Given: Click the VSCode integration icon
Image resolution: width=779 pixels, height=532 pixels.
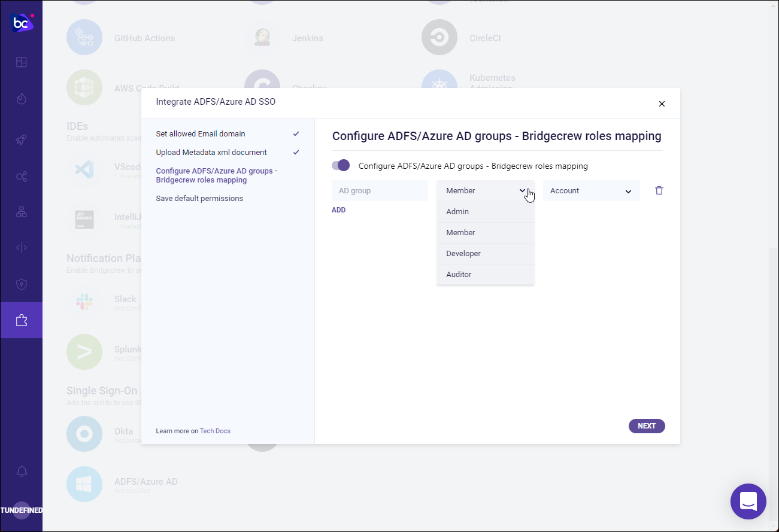Looking at the screenshot, I should tap(84, 169).
